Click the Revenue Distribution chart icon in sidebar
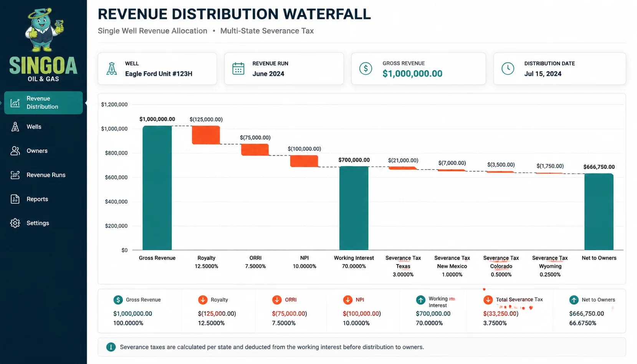The image size is (637, 364). coord(15,103)
